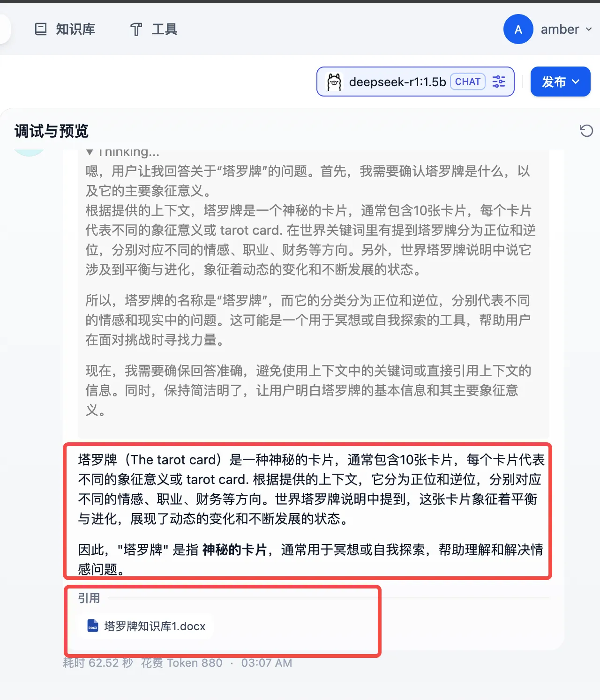Open model parameter sliders icon
This screenshot has width=600, height=700.
pyautogui.click(x=499, y=82)
